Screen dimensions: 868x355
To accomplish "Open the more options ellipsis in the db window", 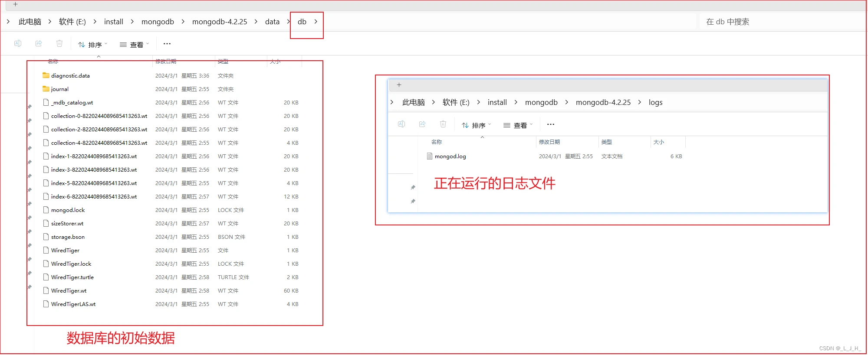I will pyautogui.click(x=167, y=44).
